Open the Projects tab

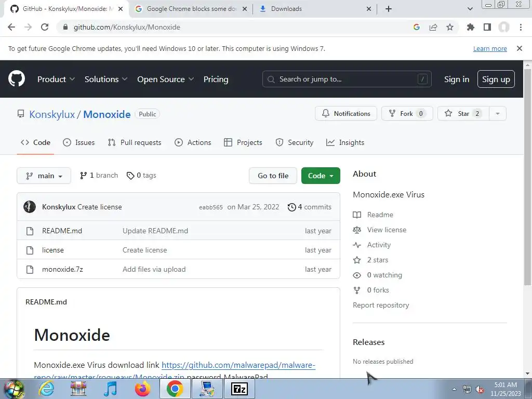coord(243,142)
